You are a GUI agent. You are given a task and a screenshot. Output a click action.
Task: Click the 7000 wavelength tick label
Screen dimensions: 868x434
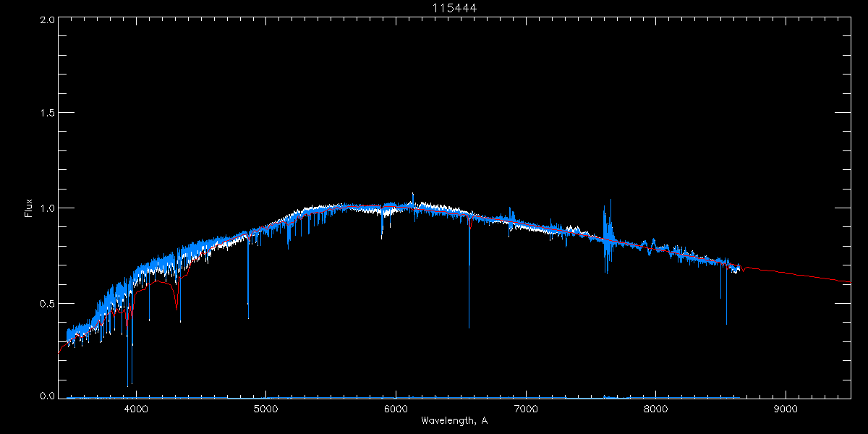point(526,409)
